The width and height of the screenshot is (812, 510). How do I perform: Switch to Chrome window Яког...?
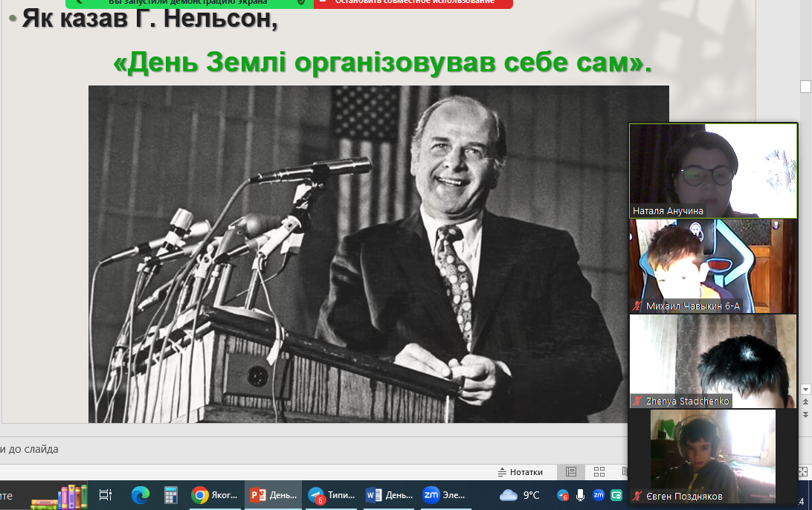point(215,495)
